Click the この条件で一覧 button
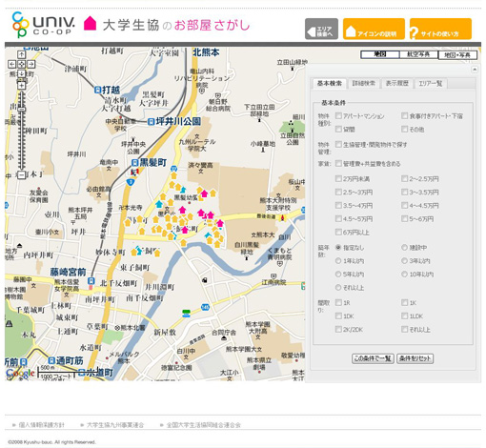Viewport: 486px width, 448px height. point(373,358)
